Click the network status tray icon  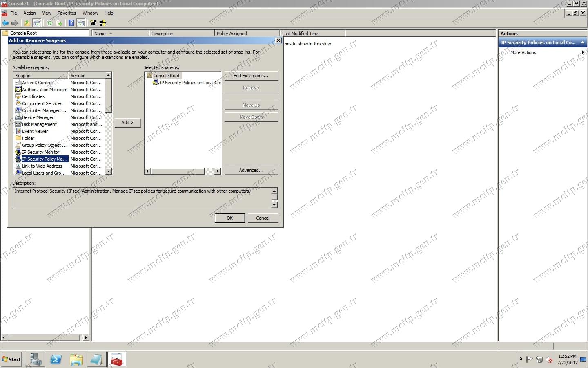point(539,360)
